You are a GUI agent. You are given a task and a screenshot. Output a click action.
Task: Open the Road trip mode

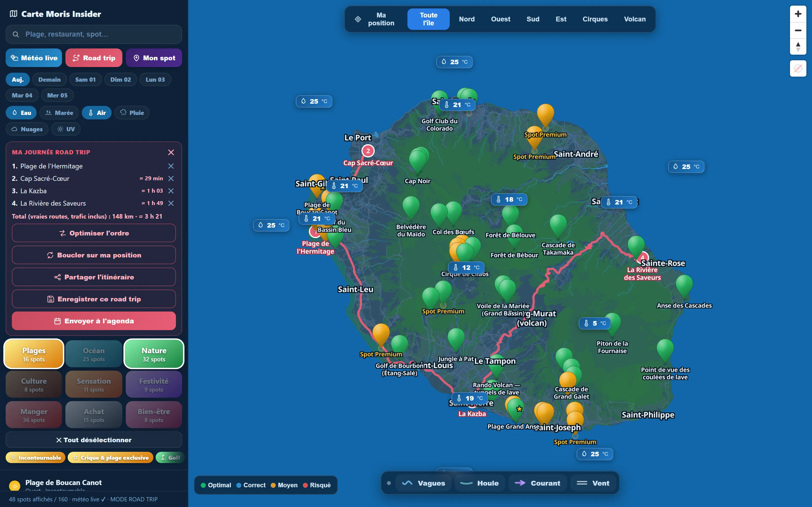94,58
